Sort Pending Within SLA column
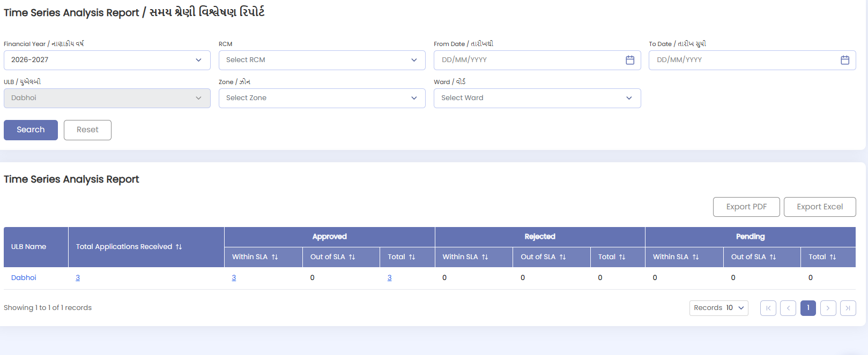The height and width of the screenshot is (355, 868). pos(696,257)
